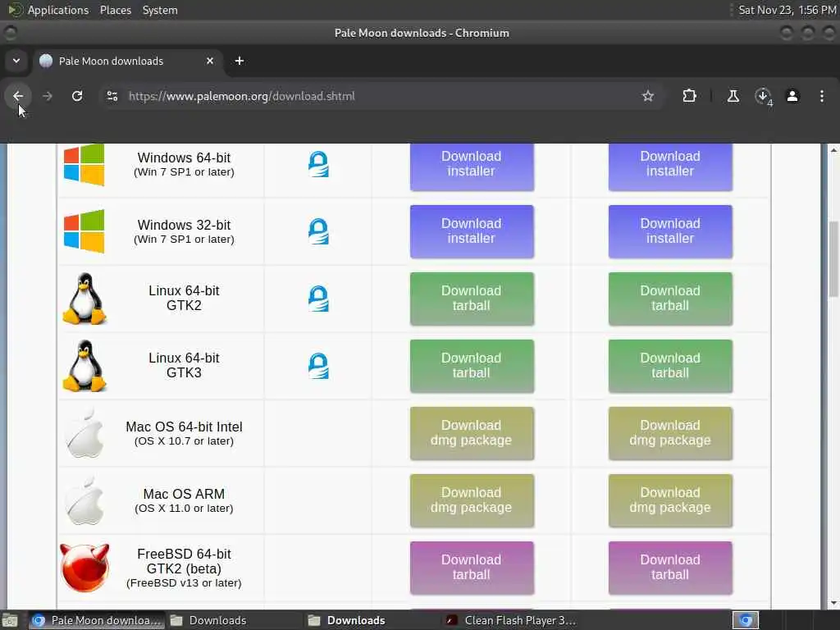Download Windows 32-bit installer, first column
This screenshot has width=840, height=630.
point(472,231)
